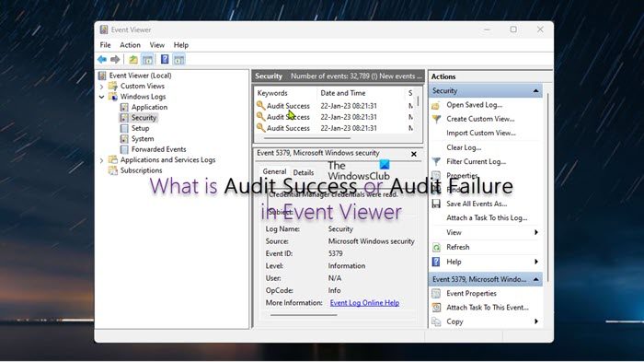644x362 pixels.
Task: Open the Event Log Online Help link
Action: coord(364,303)
